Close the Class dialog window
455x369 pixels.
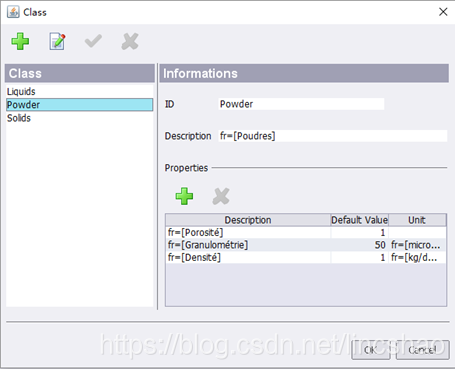point(443,12)
